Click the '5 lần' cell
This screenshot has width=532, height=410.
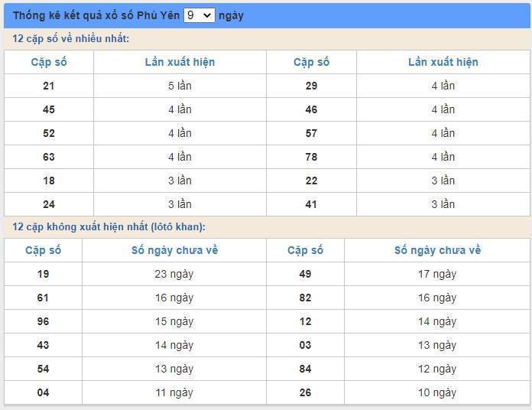pos(180,86)
